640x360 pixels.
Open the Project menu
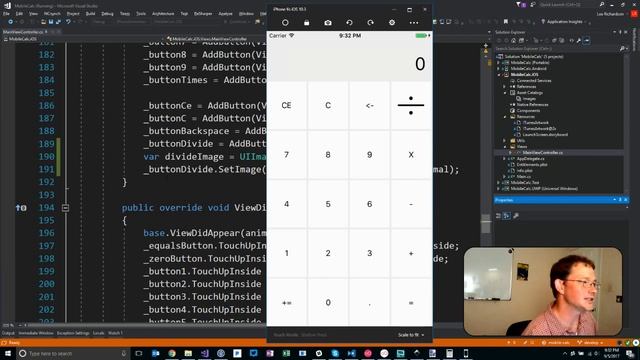tap(73, 13)
